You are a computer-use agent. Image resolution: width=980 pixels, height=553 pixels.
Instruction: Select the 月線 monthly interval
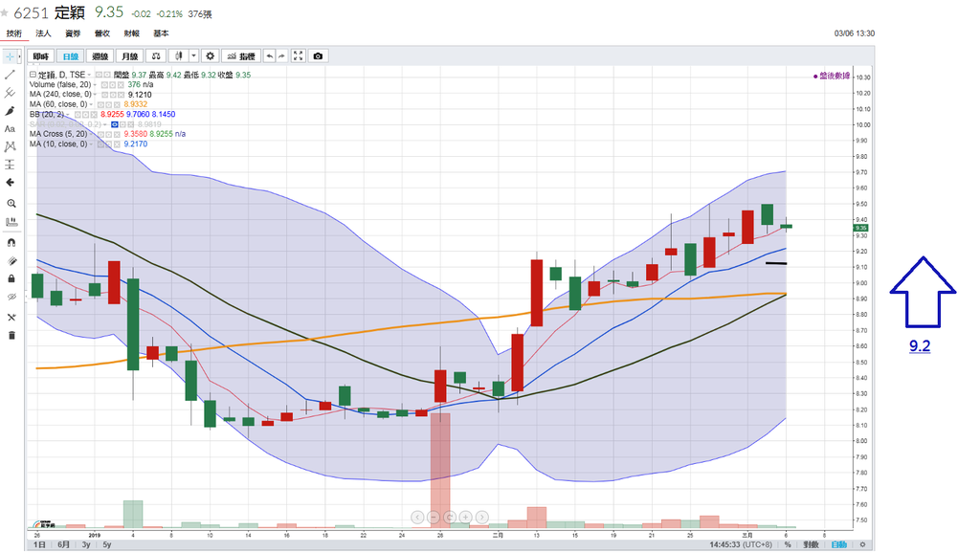[x=129, y=56]
